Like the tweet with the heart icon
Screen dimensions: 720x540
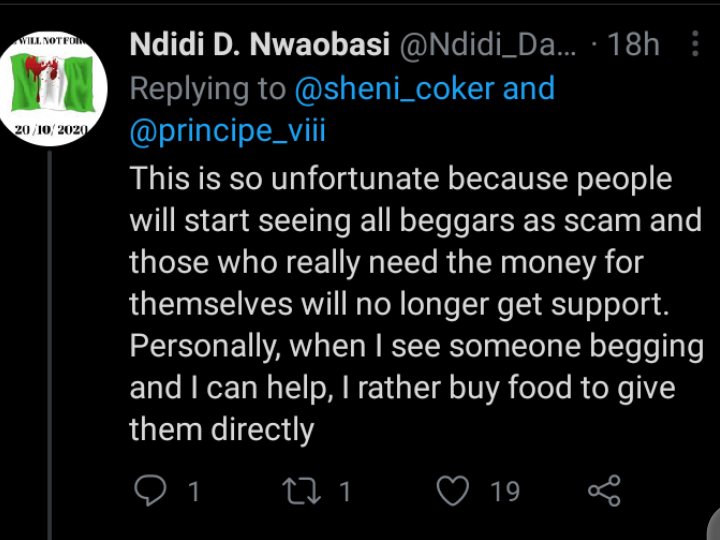[453, 490]
